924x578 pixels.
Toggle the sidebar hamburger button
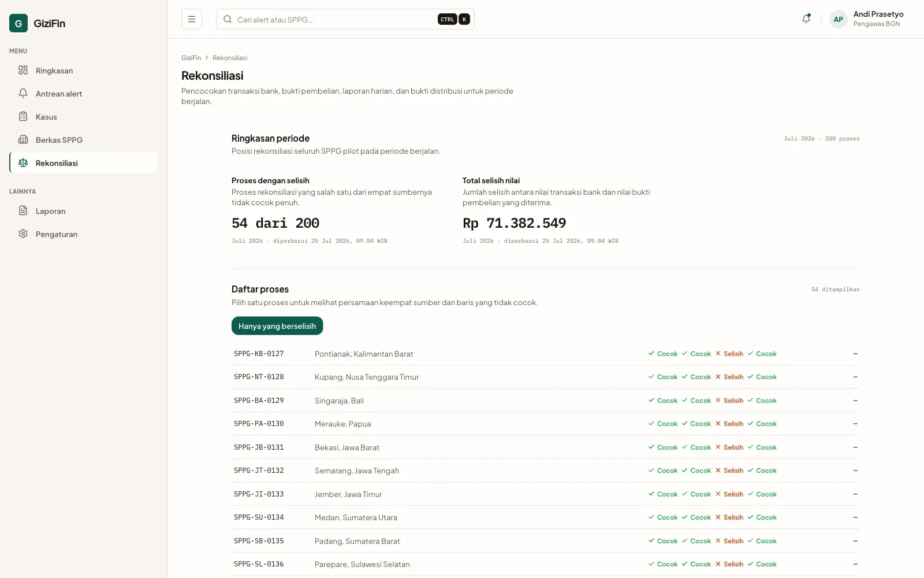pos(192,19)
